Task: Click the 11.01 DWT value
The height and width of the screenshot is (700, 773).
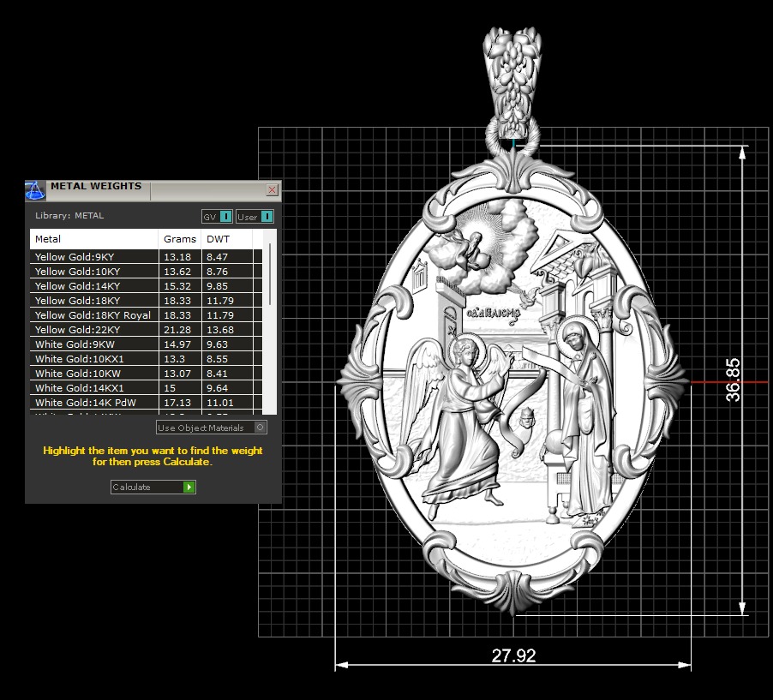Action: point(220,402)
